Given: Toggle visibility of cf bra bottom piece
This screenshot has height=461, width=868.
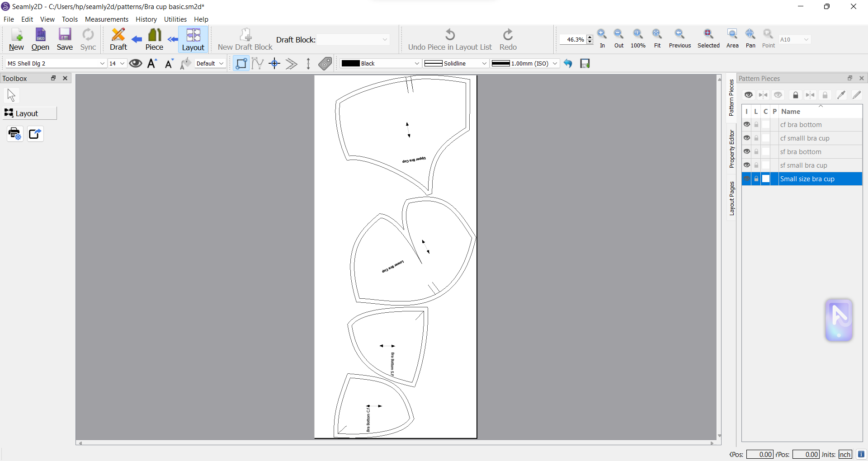Looking at the screenshot, I should tap(747, 125).
